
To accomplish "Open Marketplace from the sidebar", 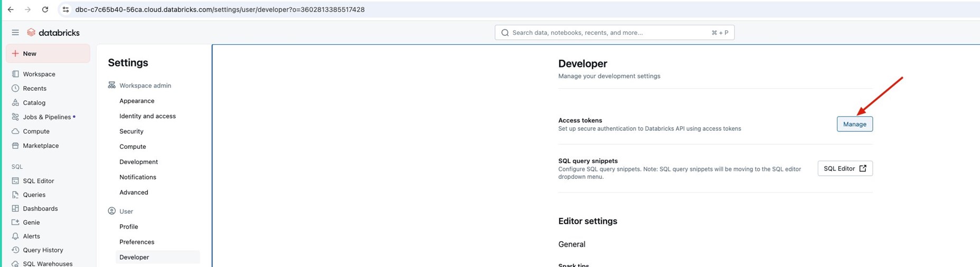I will point(40,146).
